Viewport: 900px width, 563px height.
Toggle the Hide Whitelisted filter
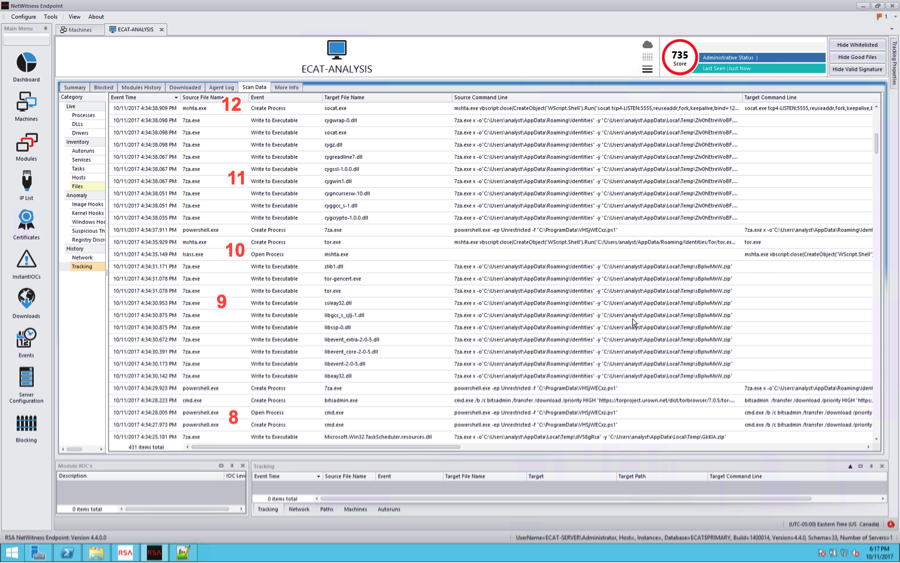point(857,45)
